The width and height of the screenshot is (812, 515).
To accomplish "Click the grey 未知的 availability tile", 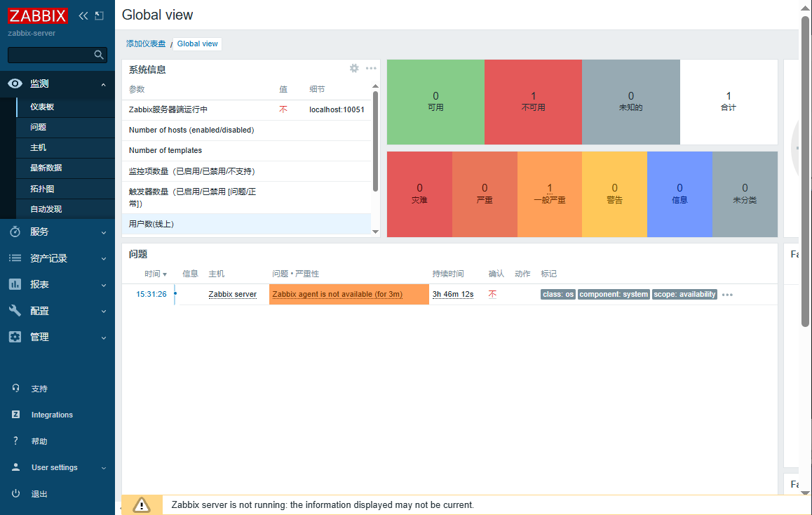I will (x=631, y=102).
